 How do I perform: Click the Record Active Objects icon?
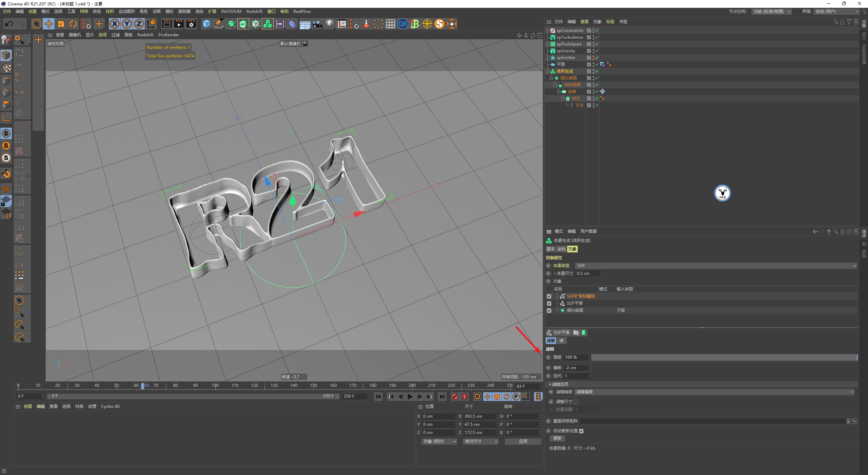click(x=455, y=397)
